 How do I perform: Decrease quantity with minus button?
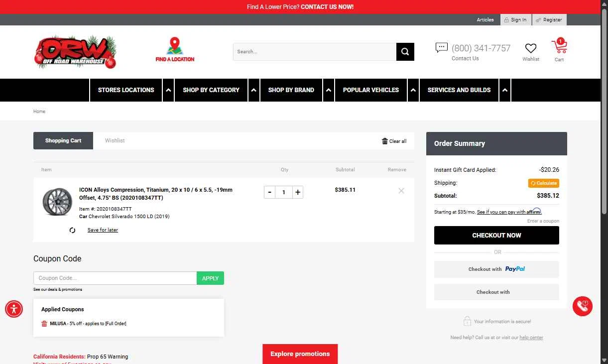pyautogui.click(x=269, y=192)
